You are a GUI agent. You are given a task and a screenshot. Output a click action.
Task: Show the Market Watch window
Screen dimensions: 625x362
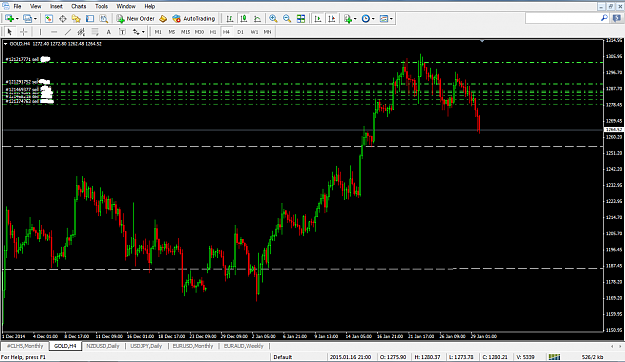(49, 19)
